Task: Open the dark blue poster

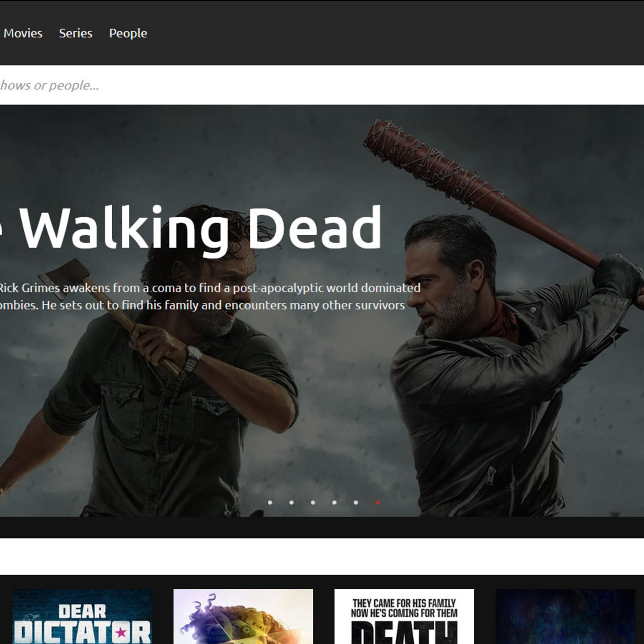Action: point(565,617)
